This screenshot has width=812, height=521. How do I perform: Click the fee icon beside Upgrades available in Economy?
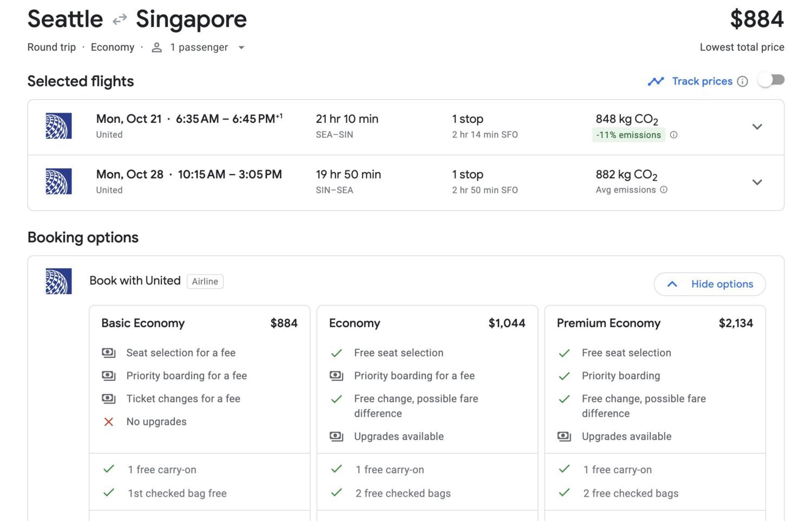click(336, 437)
